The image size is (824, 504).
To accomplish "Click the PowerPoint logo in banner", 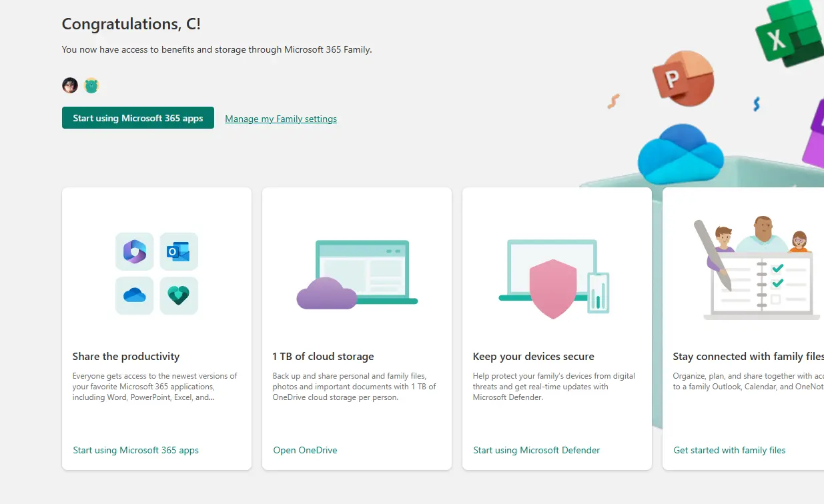I will [683, 79].
